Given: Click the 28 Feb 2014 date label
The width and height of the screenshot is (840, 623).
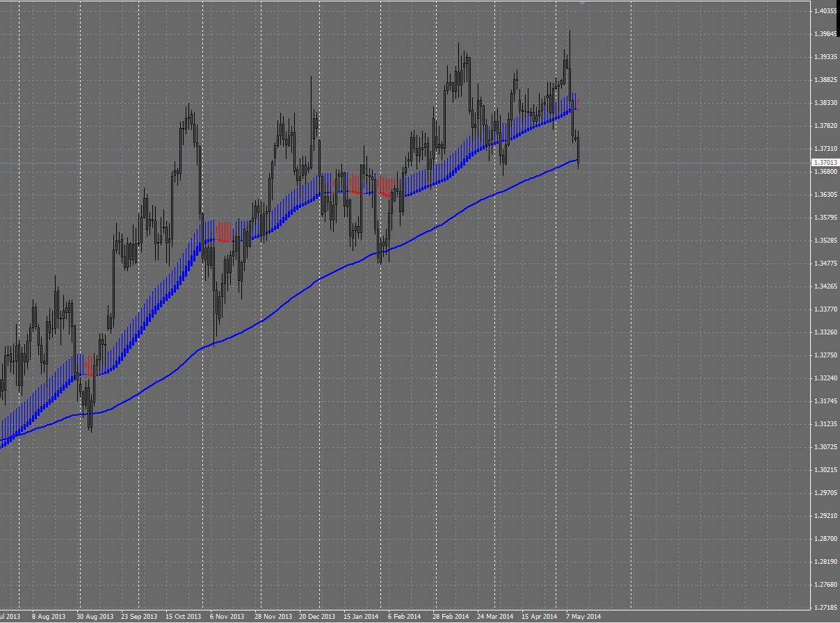Looking at the screenshot, I should (451, 617).
